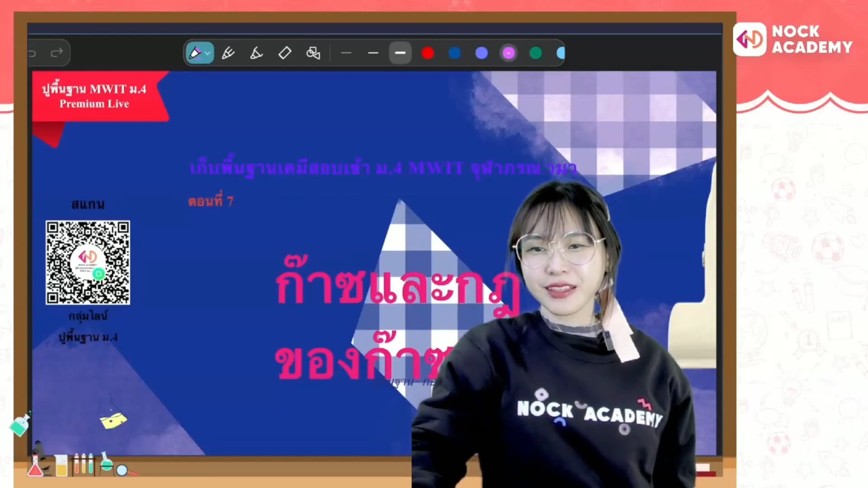Open the pen tool options chevron
The height and width of the screenshot is (488, 868).
pos(208,53)
